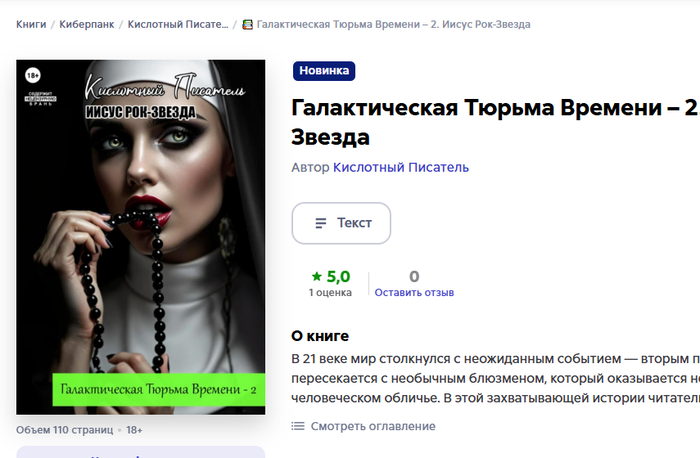Select the Текст format button
This screenshot has width=700, height=458.
pyautogui.click(x=341, y=223)
